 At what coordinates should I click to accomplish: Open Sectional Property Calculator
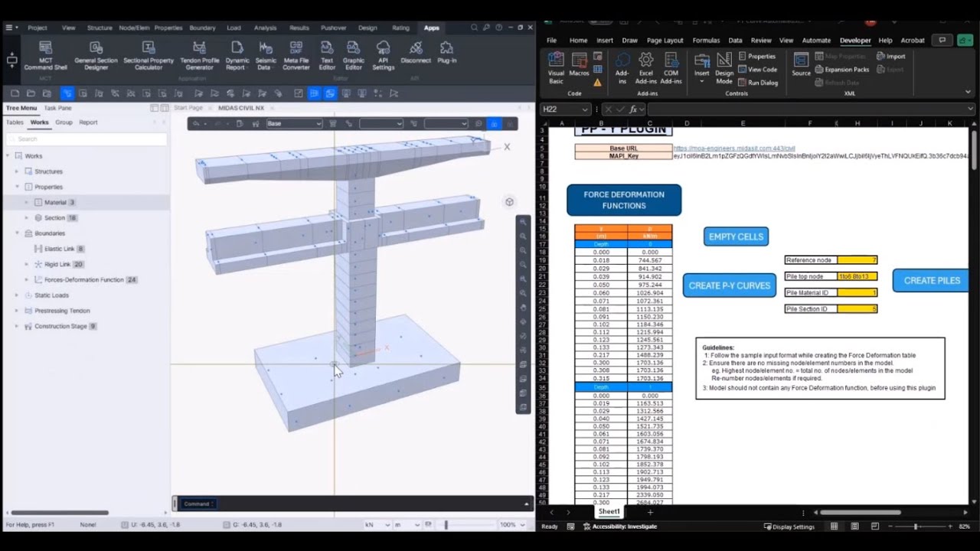click(149, 56)
